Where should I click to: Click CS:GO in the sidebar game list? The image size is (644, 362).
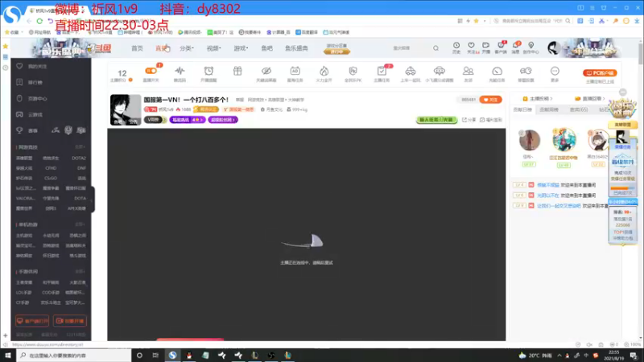[x=51, y=178]
